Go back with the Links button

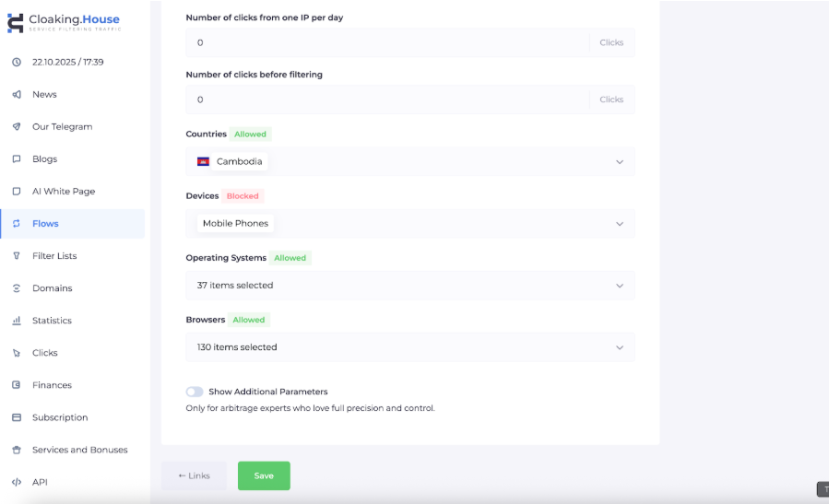pos(194,475)
